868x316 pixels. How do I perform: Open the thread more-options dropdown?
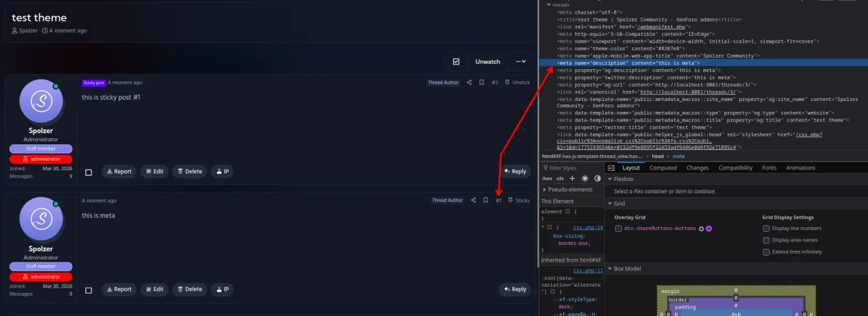pos(521,62)
